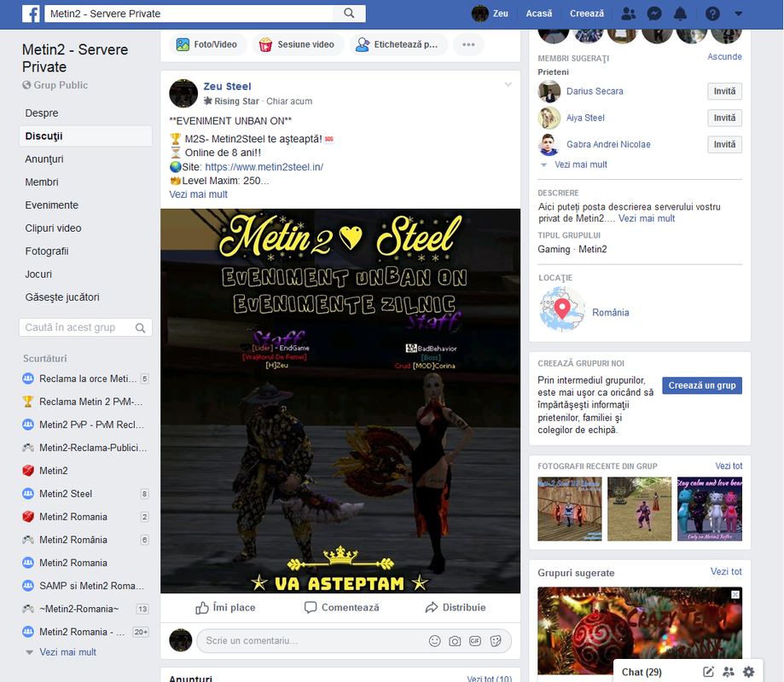Open the 'Stay calm and love bears' bears thumbnail
This screenshot has width=784, height=682.
pyautogui.click(x=710, y=509)
